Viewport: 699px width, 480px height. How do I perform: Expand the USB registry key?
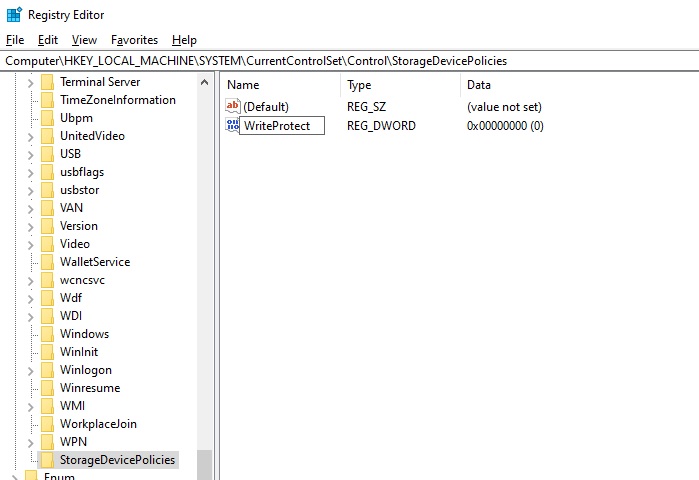[x=30, y=154]
